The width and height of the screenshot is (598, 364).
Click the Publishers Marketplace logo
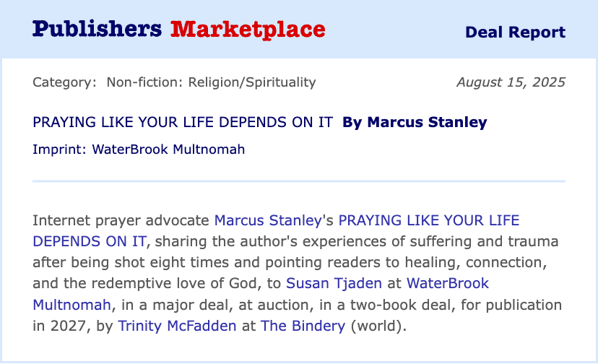(179, 30)
